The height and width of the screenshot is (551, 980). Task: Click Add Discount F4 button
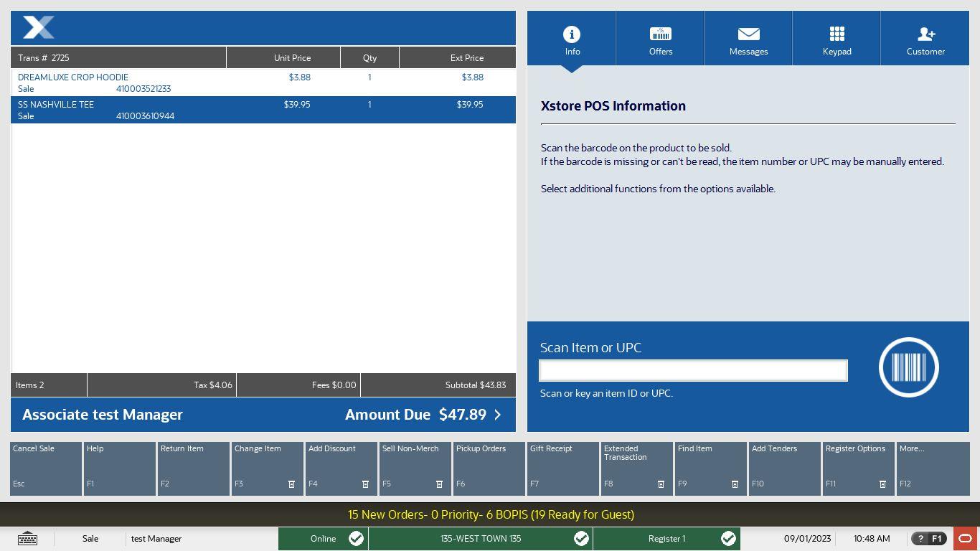coord(341,468)
